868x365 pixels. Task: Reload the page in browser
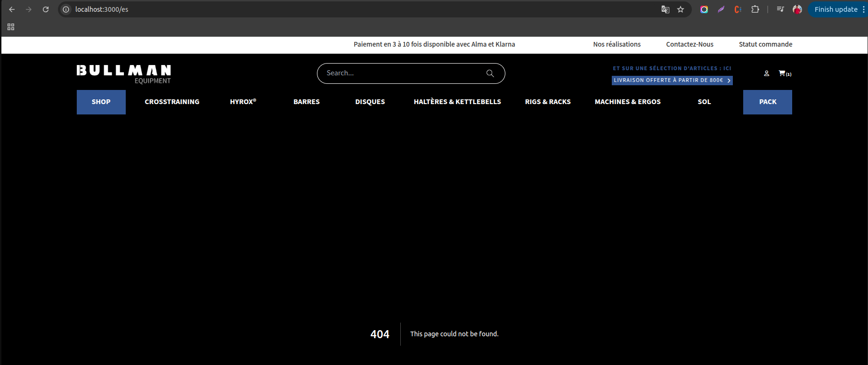pos(46,9)
